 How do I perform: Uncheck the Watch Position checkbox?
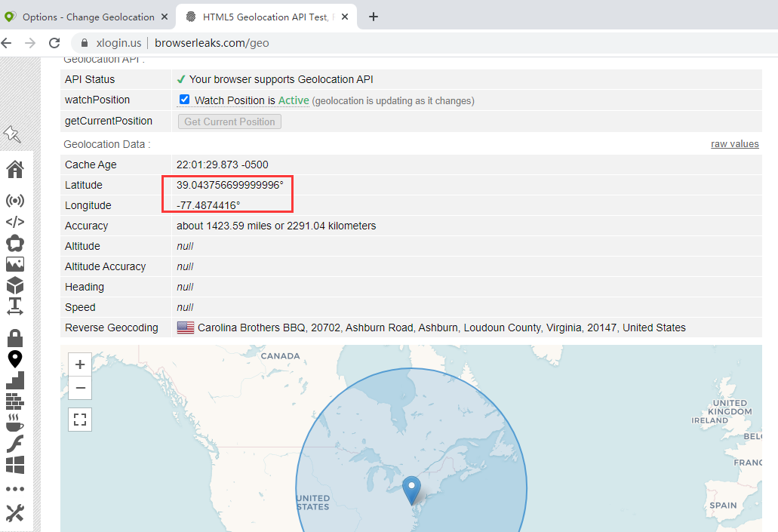pos(184,100)
